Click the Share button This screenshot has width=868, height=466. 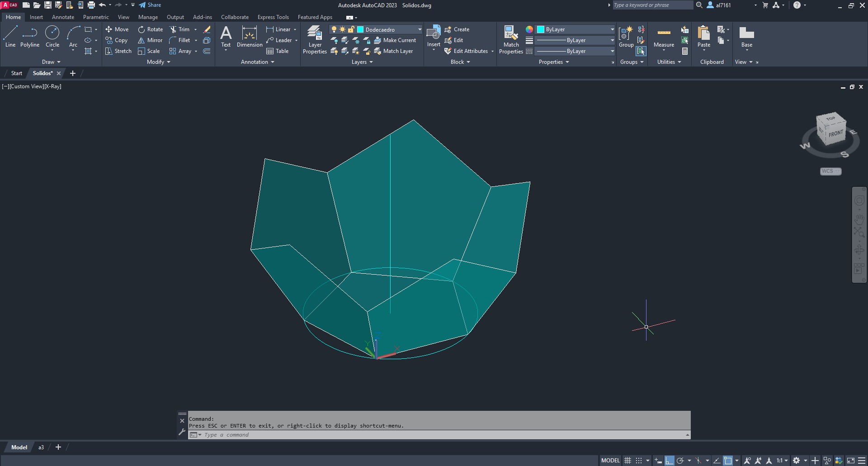click(150, 5)
